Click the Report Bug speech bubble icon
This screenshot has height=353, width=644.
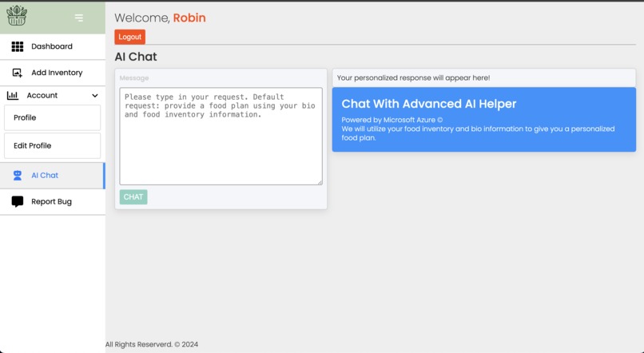[18, 201]
